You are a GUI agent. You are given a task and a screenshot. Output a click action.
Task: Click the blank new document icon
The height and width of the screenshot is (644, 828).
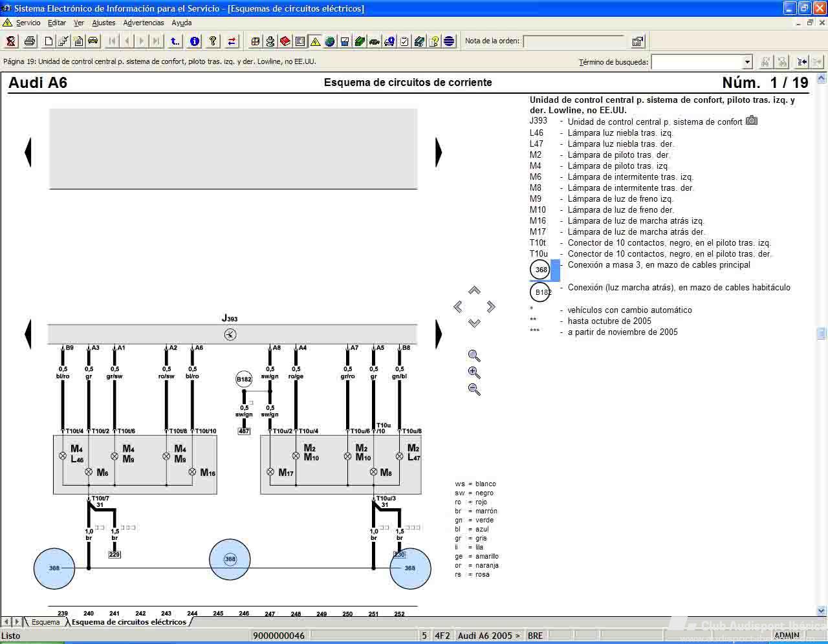[x=49, y=41]
